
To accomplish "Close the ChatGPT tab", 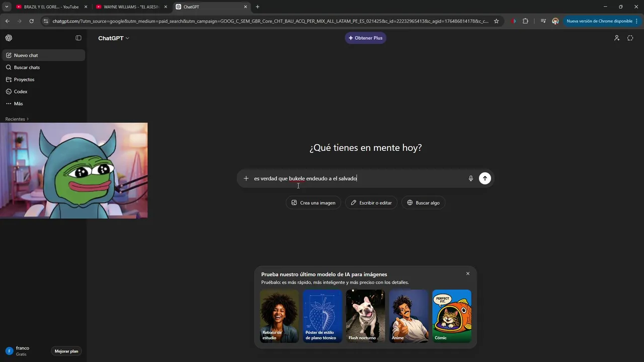I will pyautogui.click(x=246, y=7).
